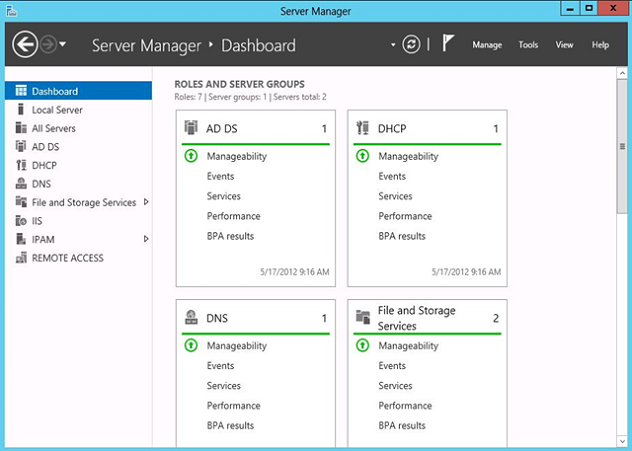Click the vertical scrollbar down arrow
632x451 pixels.
[622, 441]
